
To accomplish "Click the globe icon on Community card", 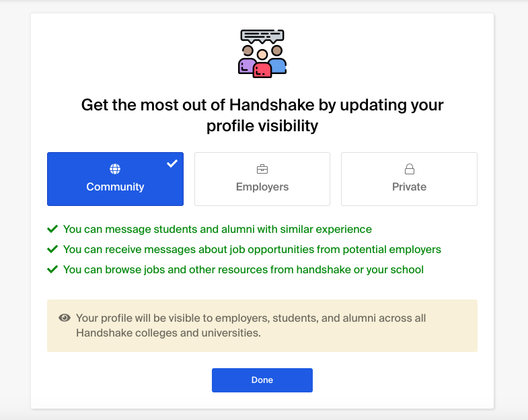I will [115, 169].
